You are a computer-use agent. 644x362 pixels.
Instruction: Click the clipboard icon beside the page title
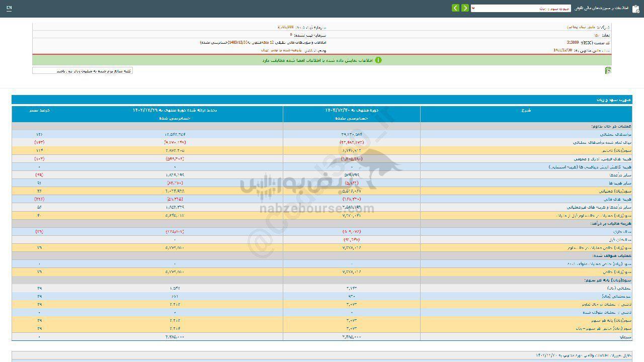[635, 9]
